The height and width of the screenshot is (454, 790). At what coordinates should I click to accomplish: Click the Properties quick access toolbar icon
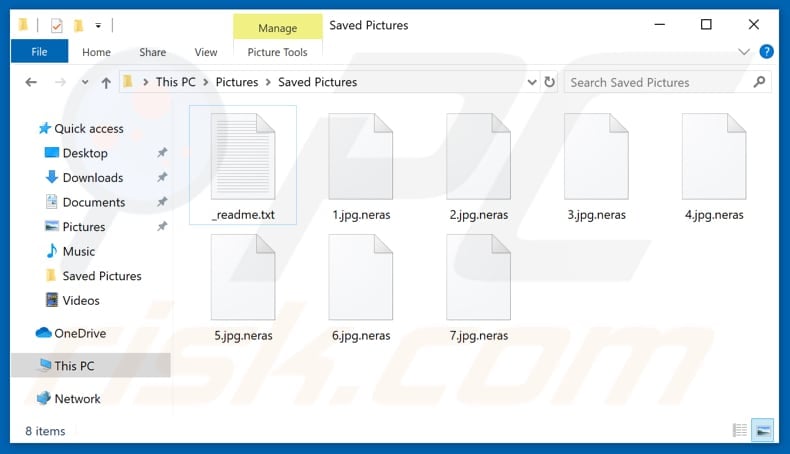56,25
